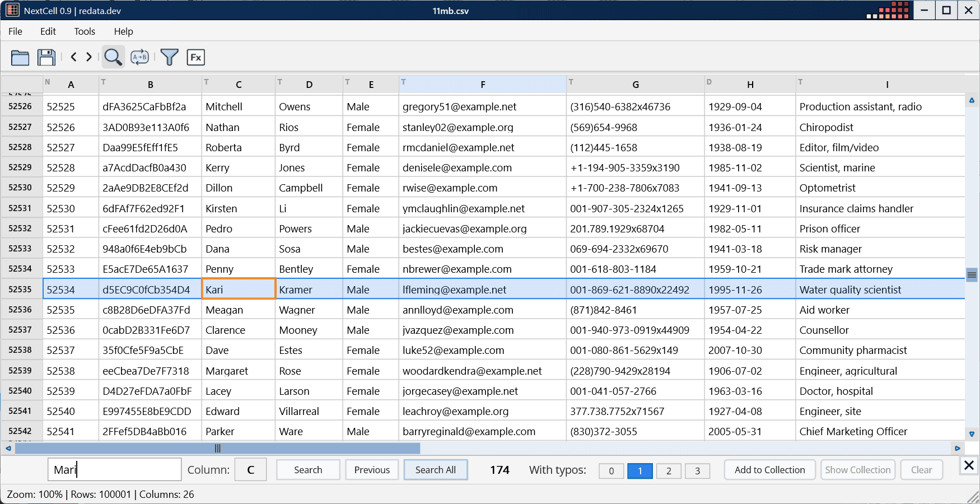Open the Fx formula tool
The width and height of the screenshot is (980, 504).
(195, 57)
